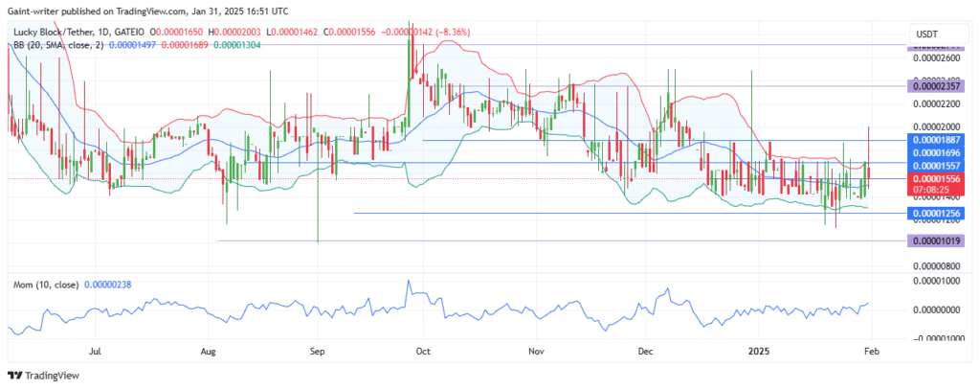Click the 0.00002600 price axis value

tap(936, 58)
